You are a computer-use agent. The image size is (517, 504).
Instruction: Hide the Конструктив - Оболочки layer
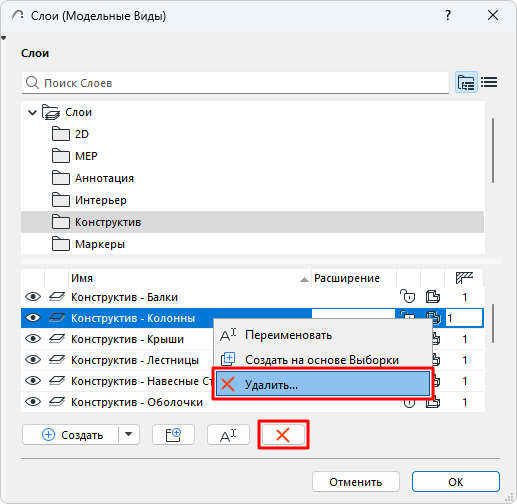(33, 402)
